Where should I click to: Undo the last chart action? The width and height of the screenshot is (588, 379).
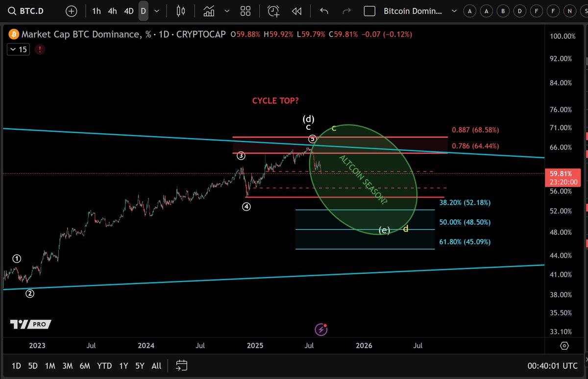[323, 11]
